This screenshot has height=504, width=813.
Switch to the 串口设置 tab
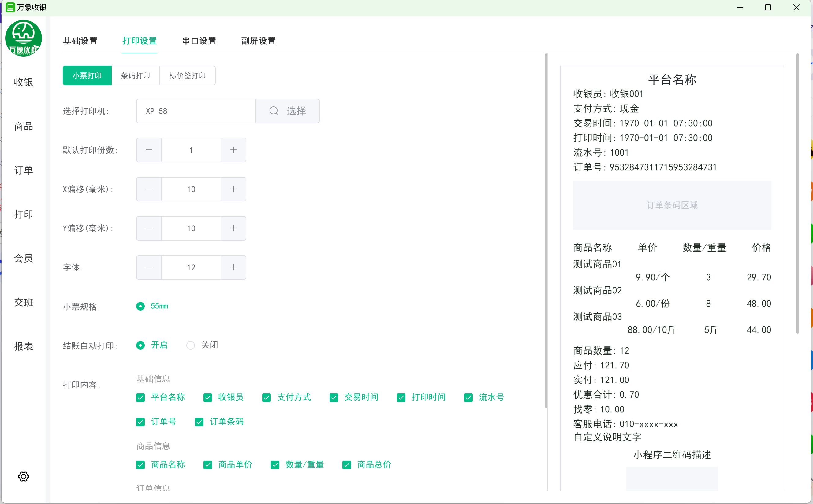coord(199,41)
